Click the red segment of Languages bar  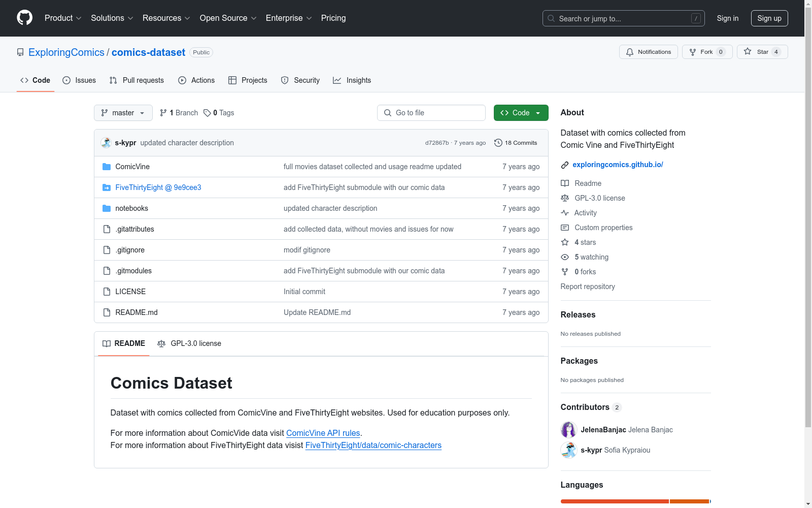pos(615,501)
